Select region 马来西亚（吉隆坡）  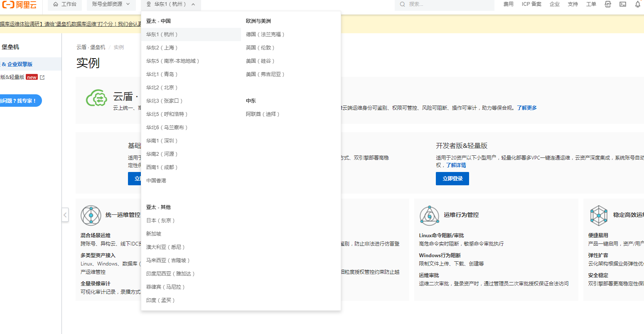pyautogui.click(x=191, y=260)
